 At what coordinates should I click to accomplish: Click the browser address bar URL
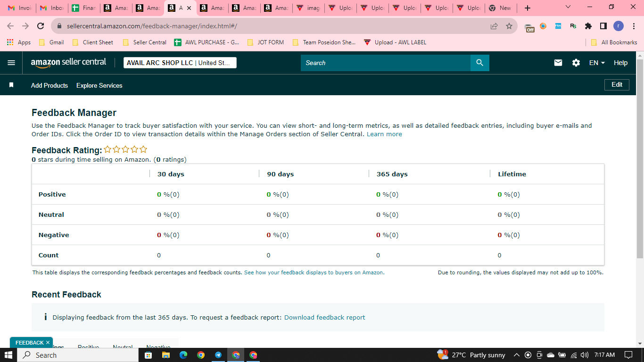(x=152, y=26)
